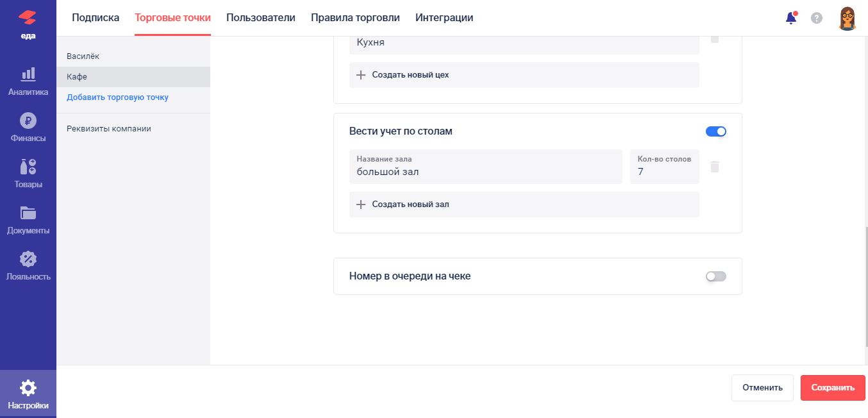Viewport: 868px width, 418px height.
Task: Click the Сохранить button
Action: point(833,388)
